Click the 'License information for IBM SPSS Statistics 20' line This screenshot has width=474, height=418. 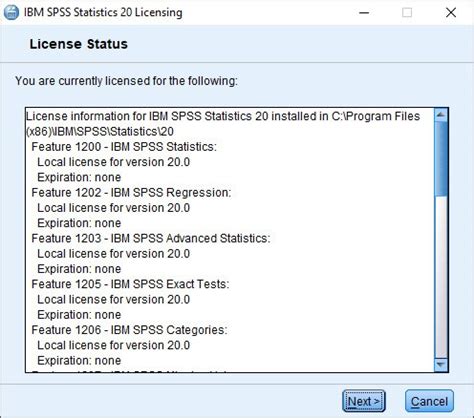click(x=223, y=116)
